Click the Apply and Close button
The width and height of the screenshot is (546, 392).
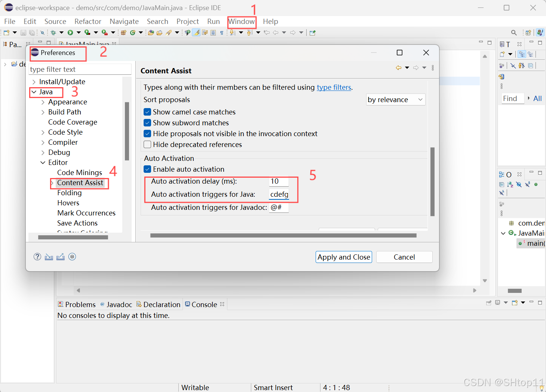tap(344, 257)
